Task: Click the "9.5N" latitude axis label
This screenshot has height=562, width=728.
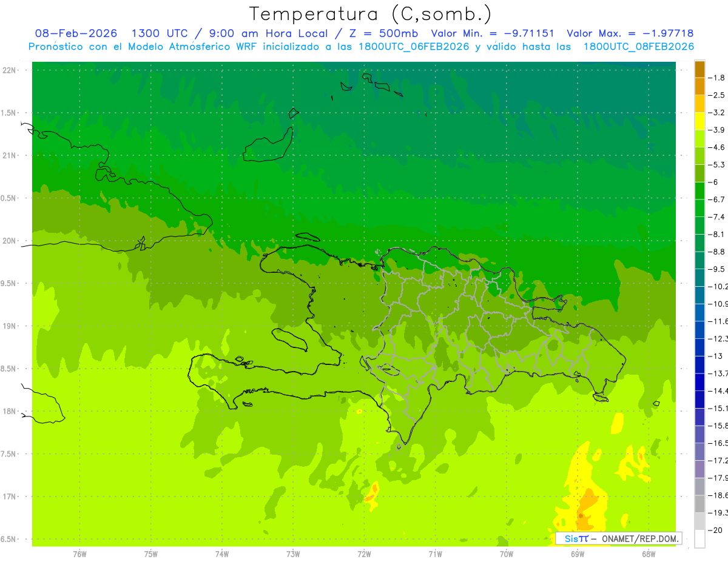Action: coord(9,284)
